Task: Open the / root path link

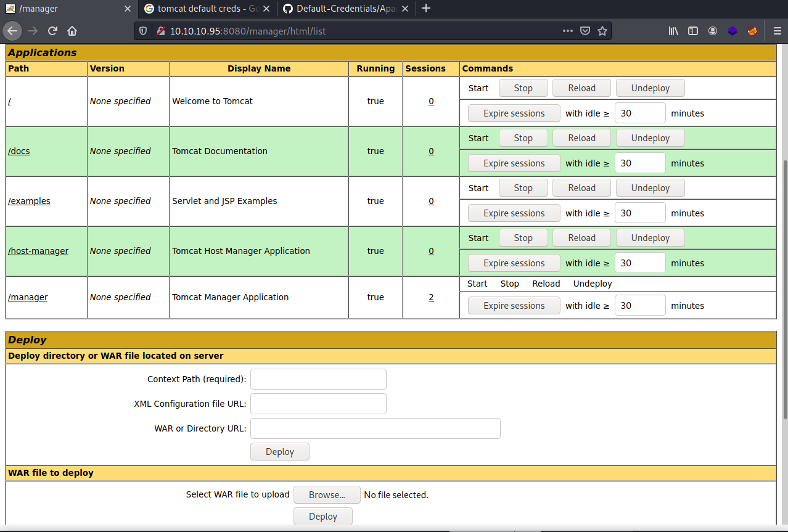Action: (x=9, y=101)
